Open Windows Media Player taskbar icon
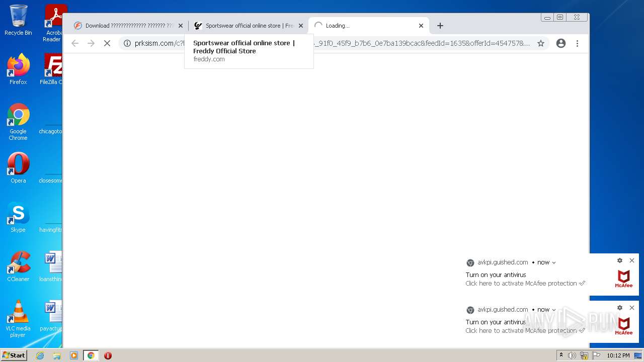The height and width of the screenshot is (362, 644). point(74,355)
